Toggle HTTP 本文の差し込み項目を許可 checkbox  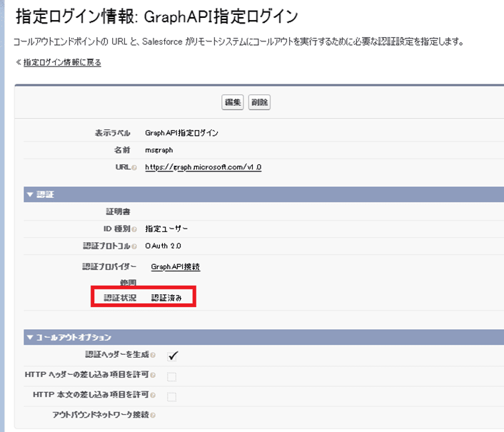click(171, 397)
